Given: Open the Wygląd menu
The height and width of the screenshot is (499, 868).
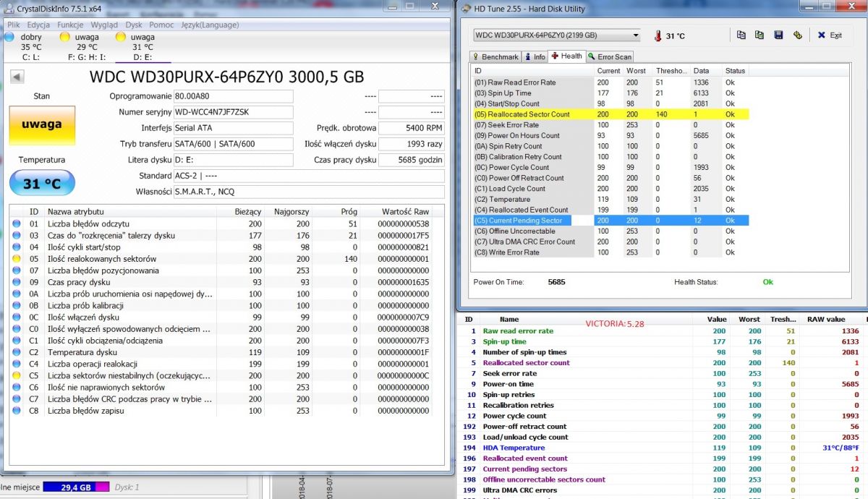Looking at the screenshot, I should click(x=105, y=25).
